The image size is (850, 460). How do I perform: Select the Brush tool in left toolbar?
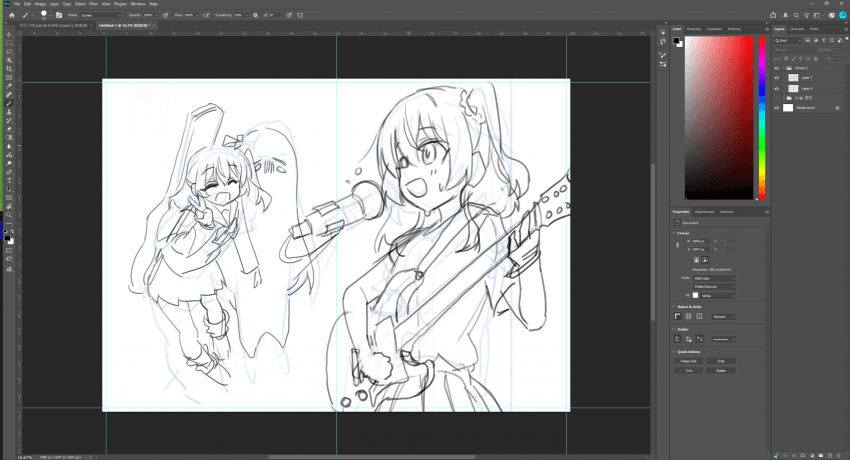pos(9,103)
